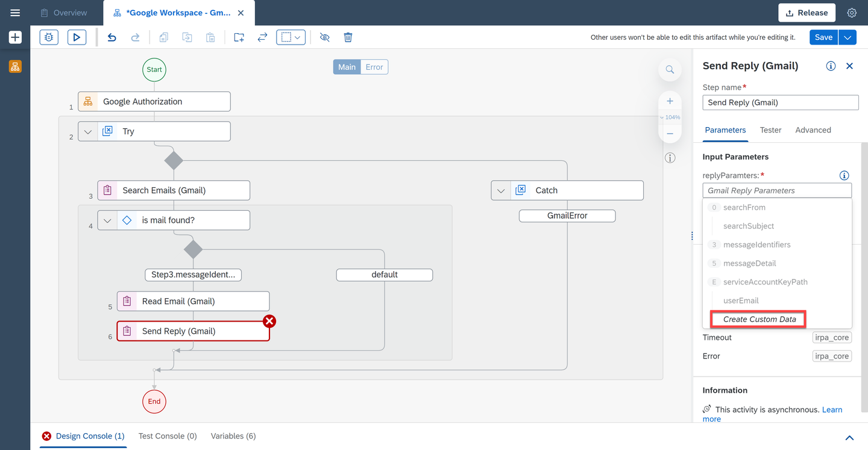Viewport: 868px width, 450px height.
Task: Choose searchSubject from the dropdown list
Action: [x=777, y=226]
